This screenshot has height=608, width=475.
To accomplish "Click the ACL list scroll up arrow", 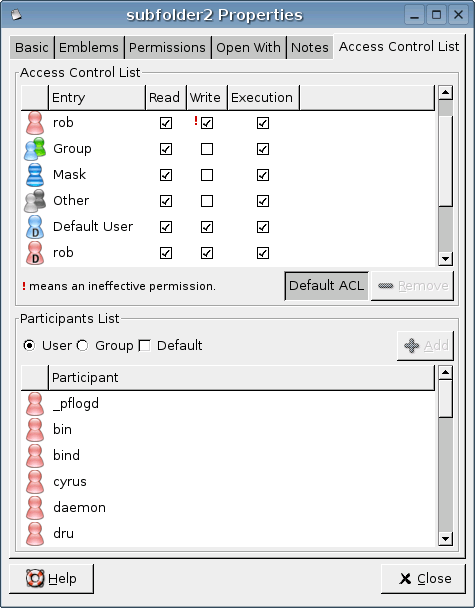I will click(x=445, y=92).
